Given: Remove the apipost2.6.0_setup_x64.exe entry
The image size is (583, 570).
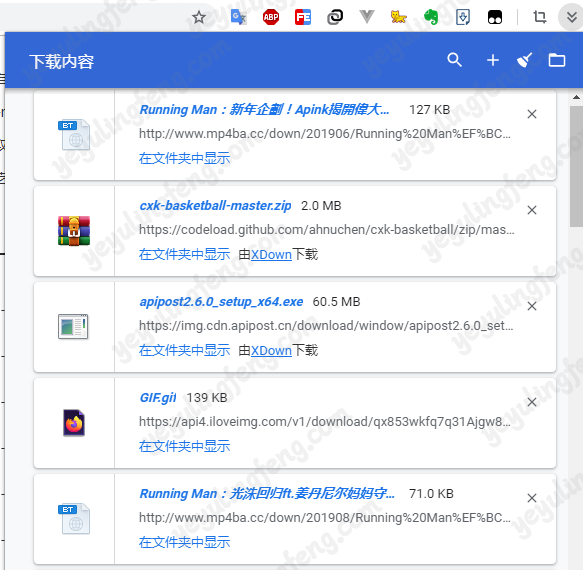Looking at the screenshot, I should (x=532, y=306).
